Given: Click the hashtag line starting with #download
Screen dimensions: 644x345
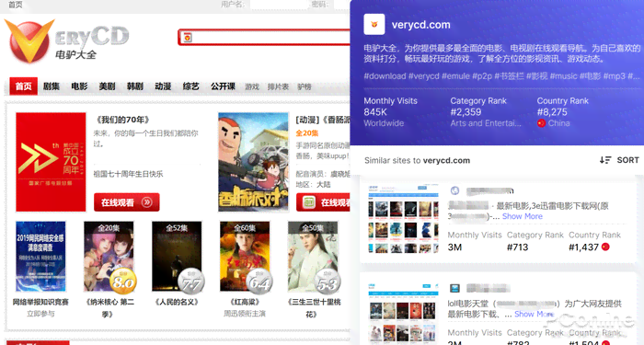Looking at the screenshot, I should [x=501, y=76].
